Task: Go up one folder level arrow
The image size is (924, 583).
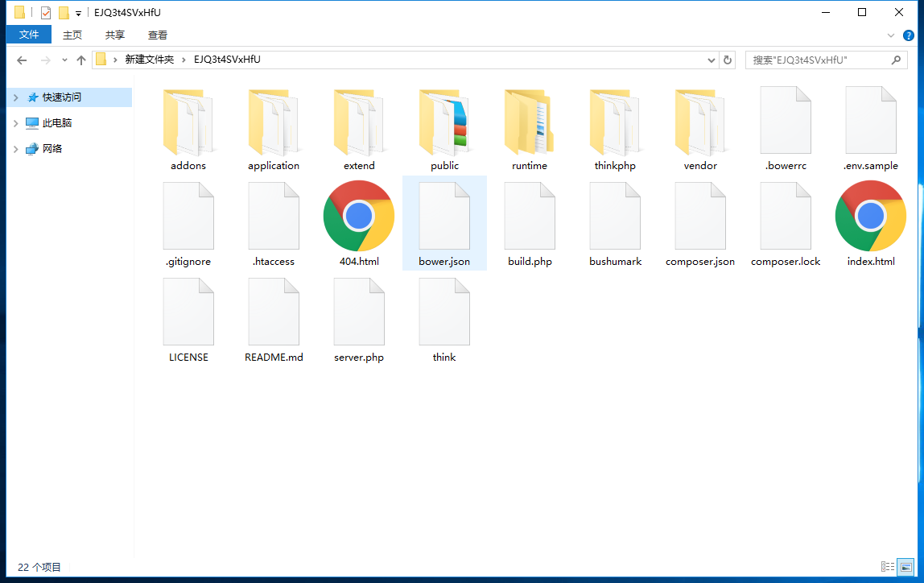Action: (81, 60)
